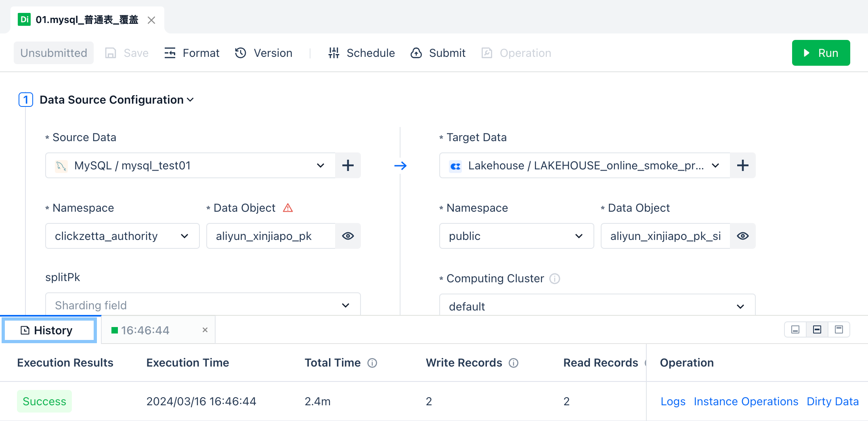Screen dimensions: 868x421
Task: Click plus icon to add target data
Action: (x=742, y=165)
